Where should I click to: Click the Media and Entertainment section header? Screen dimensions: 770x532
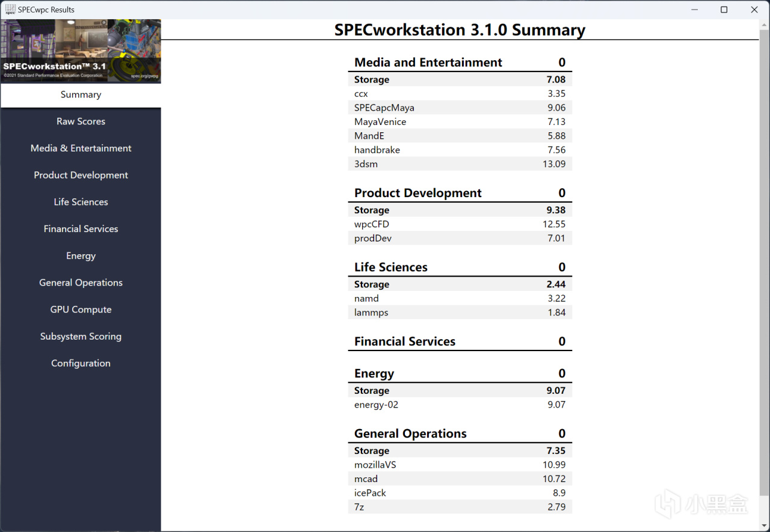(460, 63)
